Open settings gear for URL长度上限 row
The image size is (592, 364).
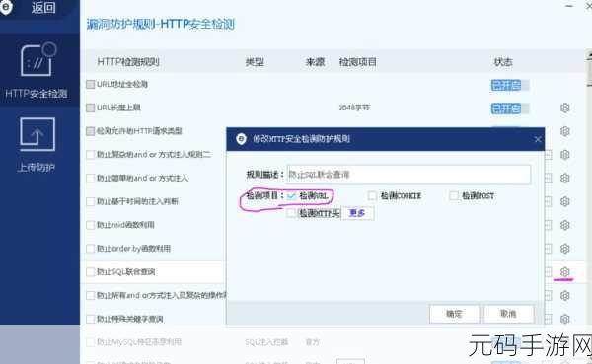click(x=564, y=108)
